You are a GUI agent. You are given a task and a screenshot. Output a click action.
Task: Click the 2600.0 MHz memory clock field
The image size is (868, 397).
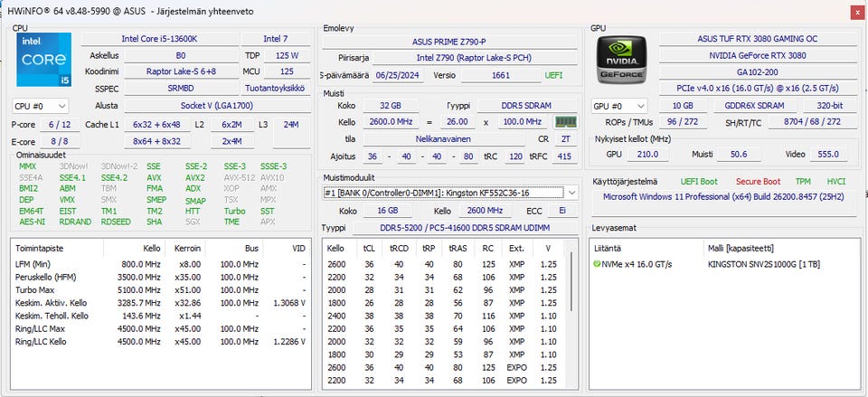click(x=391, y=122)
